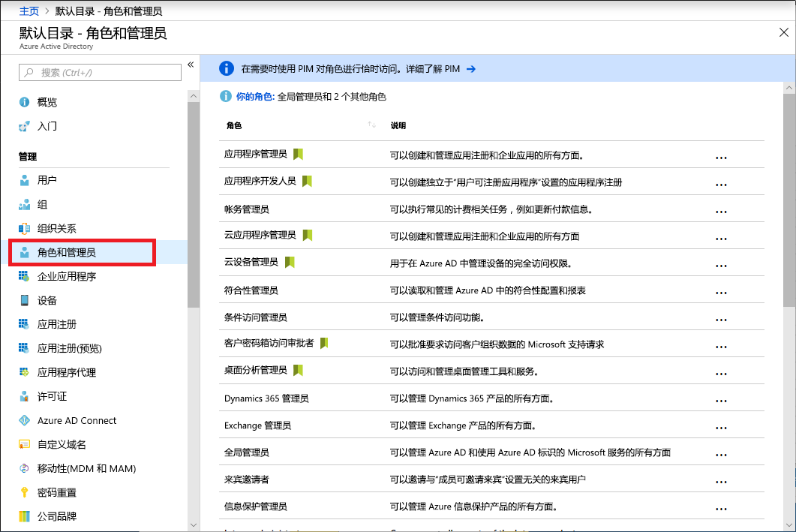Click the 移动性(MDM 和 MAM) icon
Image resolution: width=796 pixels, height=532 pixels.
24,468
